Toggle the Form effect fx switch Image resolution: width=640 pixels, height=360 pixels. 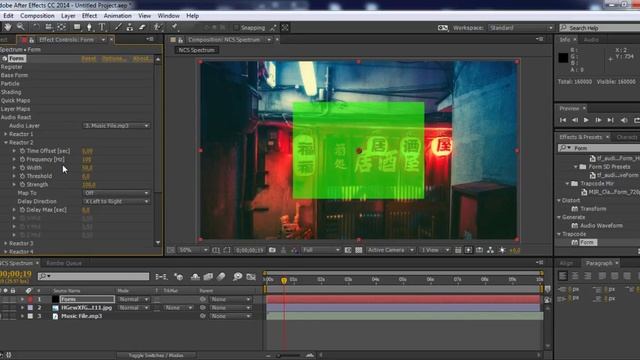tap(4, 59)
